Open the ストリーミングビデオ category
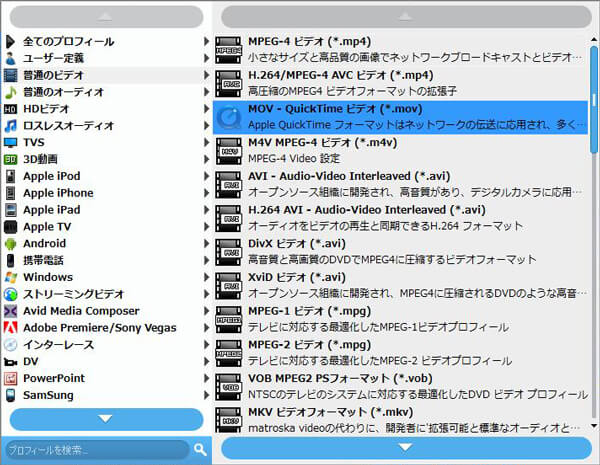 coord(107,294)
